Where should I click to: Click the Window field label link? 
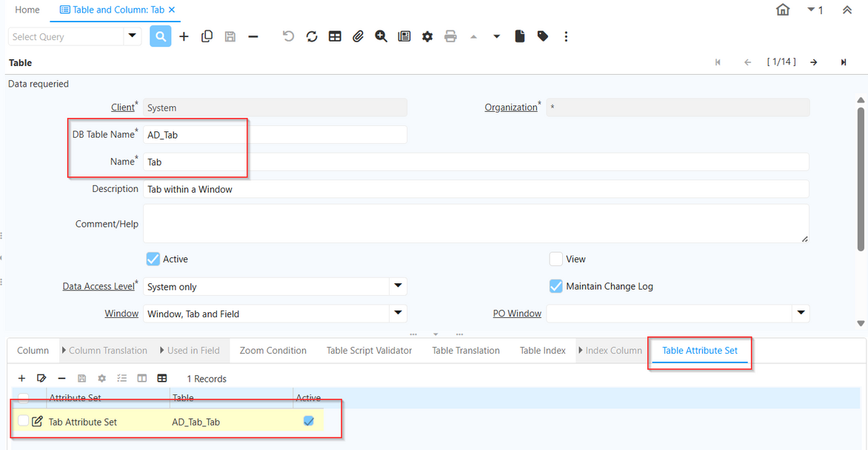pos(121,314)
